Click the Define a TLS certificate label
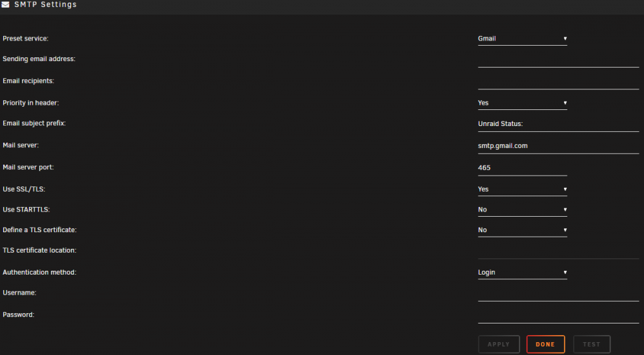 tap(39, 230)
